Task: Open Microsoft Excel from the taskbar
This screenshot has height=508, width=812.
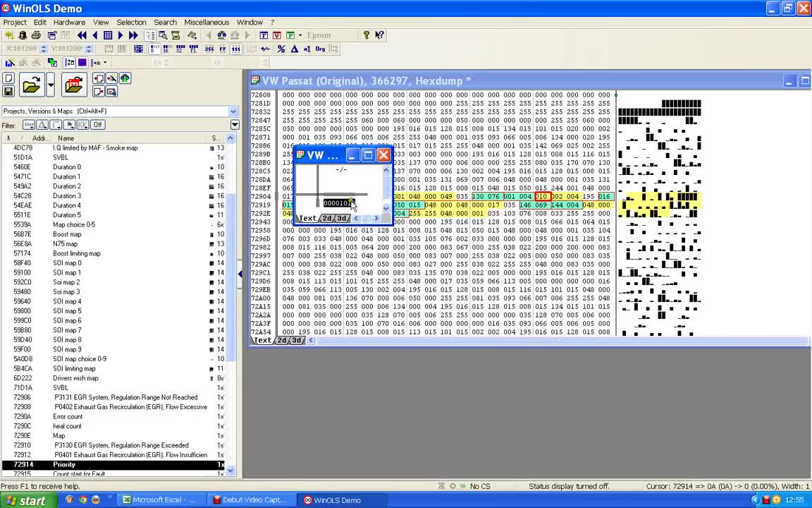Action: pos(159,500)
